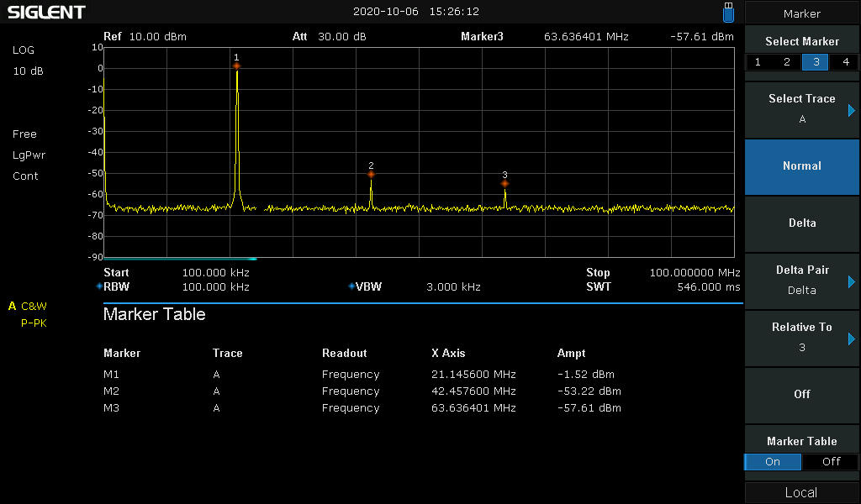Click marker 1 diamond on the spectrum peak
The image size is (861, 504).
(x=236, y=66)
